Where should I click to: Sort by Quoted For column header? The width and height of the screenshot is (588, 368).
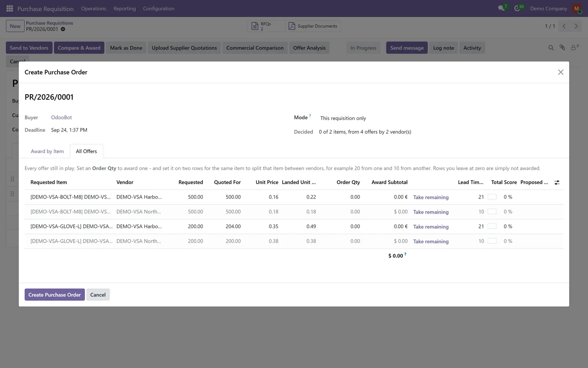[x=227, y=182]
